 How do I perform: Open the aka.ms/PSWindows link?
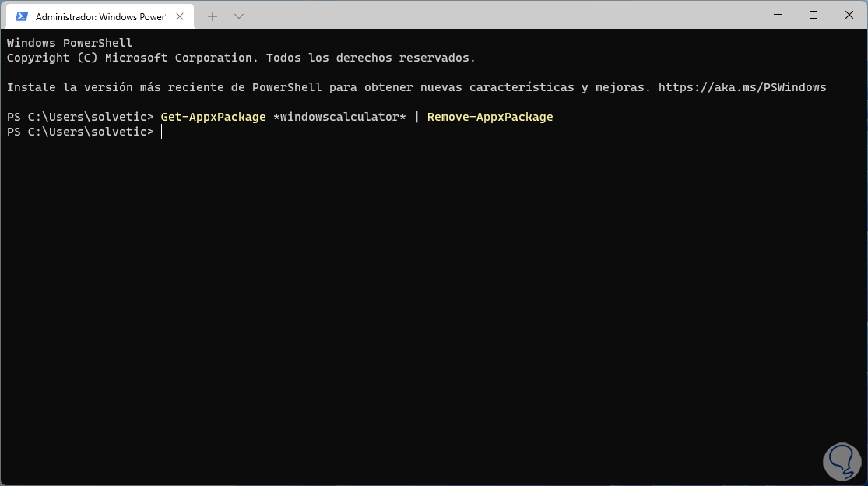click(742, 87)
